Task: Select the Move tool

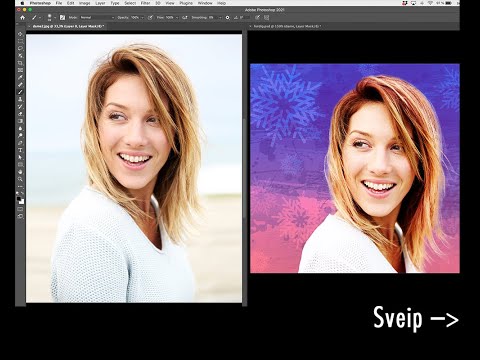Action: point(20,34)
